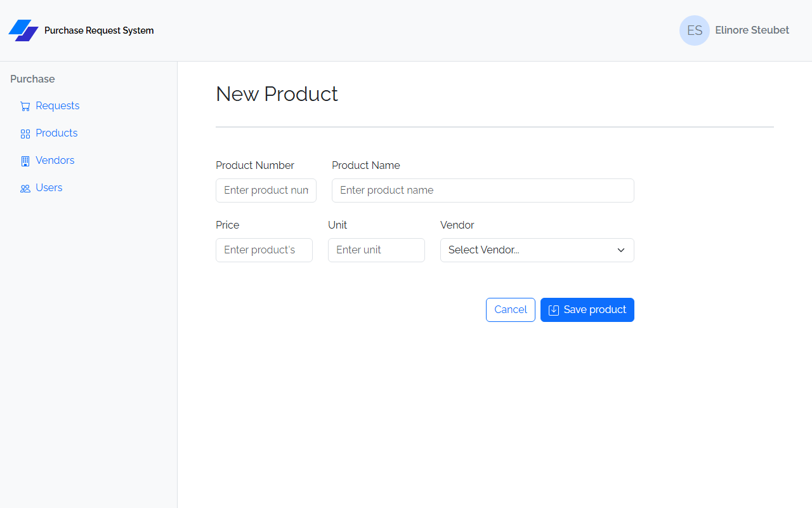Open the Select Vendor dropdown
The image size is (812, 508).
pos(537,250)
